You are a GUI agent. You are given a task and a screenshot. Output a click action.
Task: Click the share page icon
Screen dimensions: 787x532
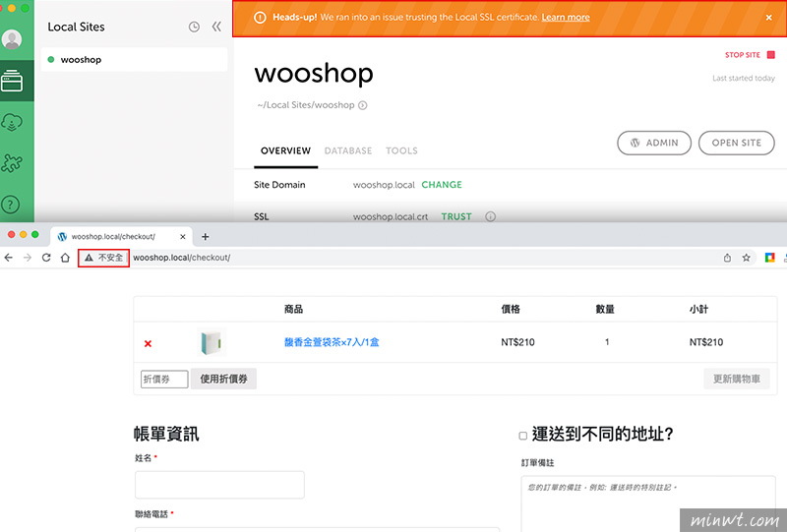coord(727,258)
